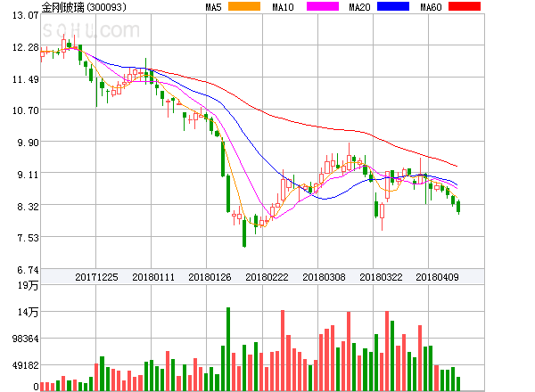Click the 20180409 date label
535x392 pixels.
click(x=437, y=277)
